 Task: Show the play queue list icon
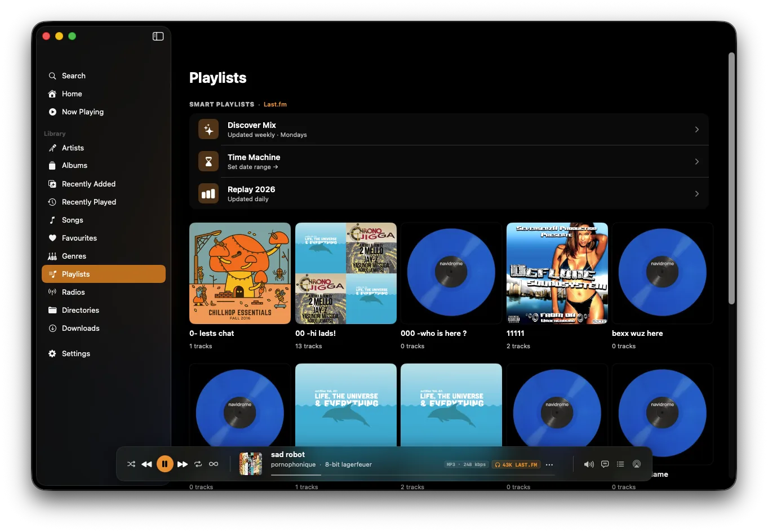click(620, 464)
